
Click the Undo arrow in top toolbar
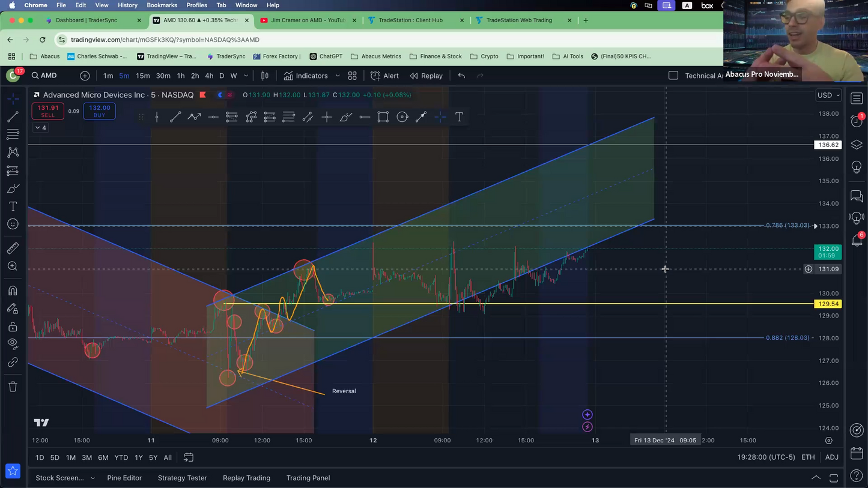pos(461,76)
